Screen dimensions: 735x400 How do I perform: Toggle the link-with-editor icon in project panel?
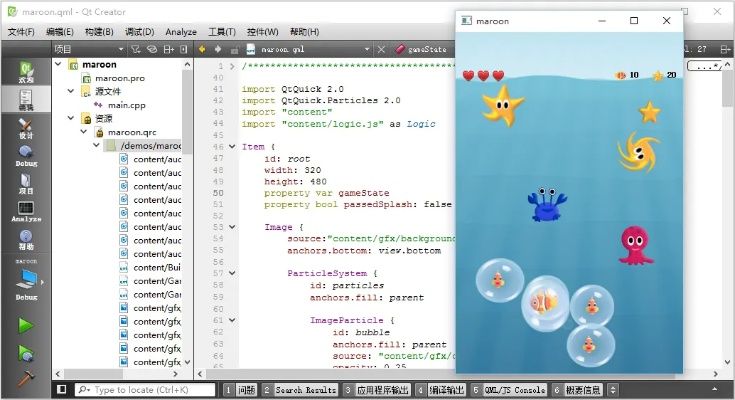click(x=150, y=48)
